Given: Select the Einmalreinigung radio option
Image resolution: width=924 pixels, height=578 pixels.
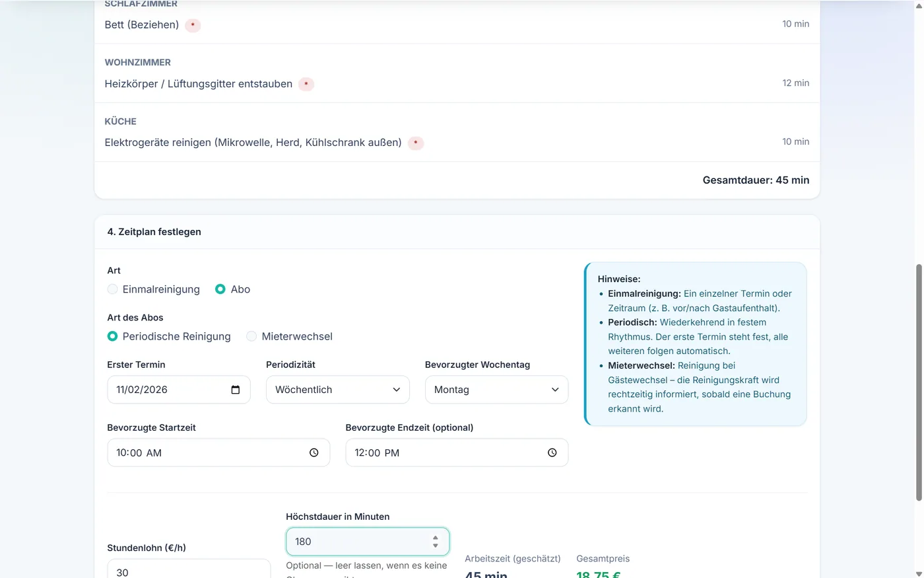Looking at the screenshot, I should tap(113, 289).
